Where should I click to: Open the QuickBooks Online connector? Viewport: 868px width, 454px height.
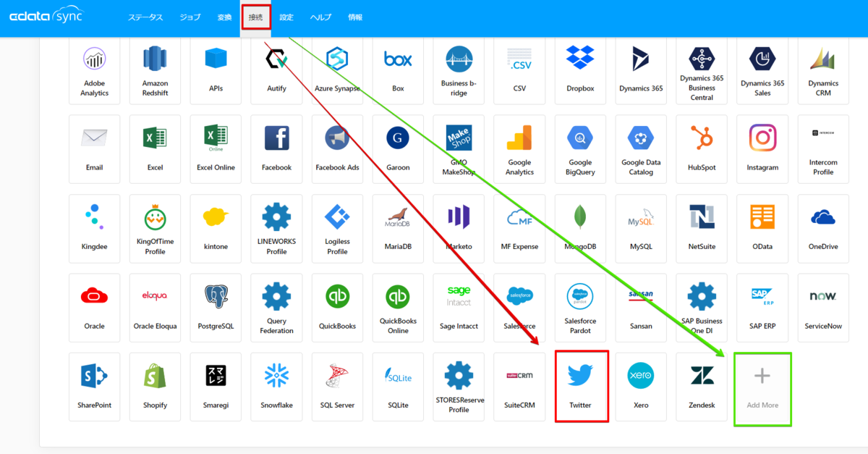pos(399,308)
